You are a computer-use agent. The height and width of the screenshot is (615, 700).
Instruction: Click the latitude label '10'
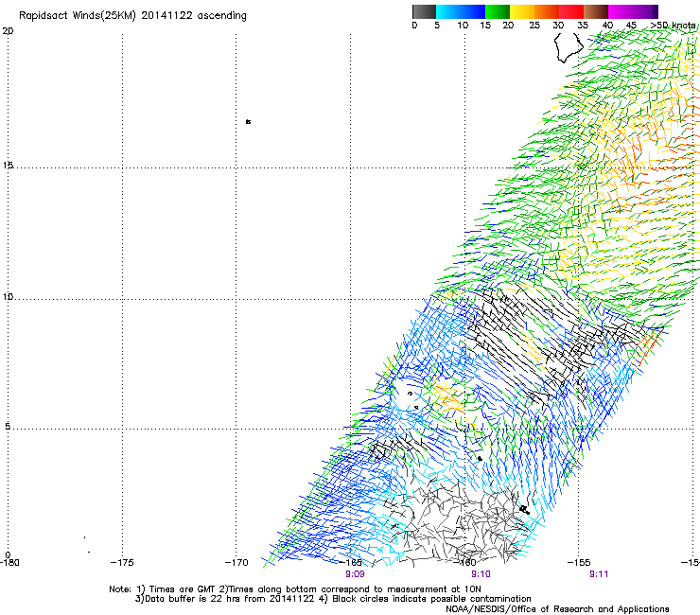8,296
